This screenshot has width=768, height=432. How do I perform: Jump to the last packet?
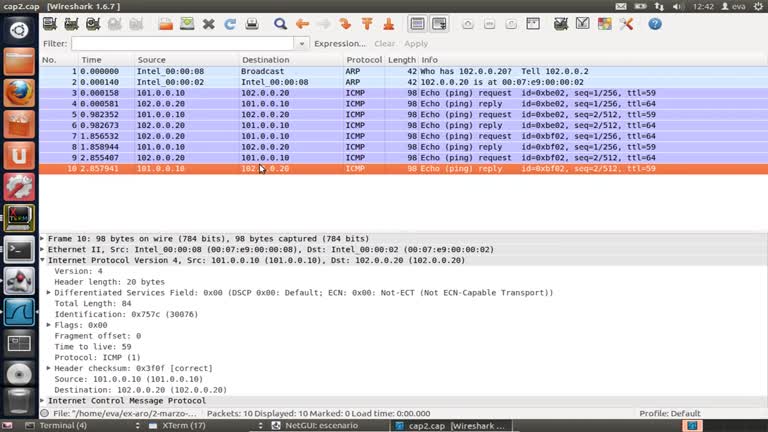tap(388, 24)
